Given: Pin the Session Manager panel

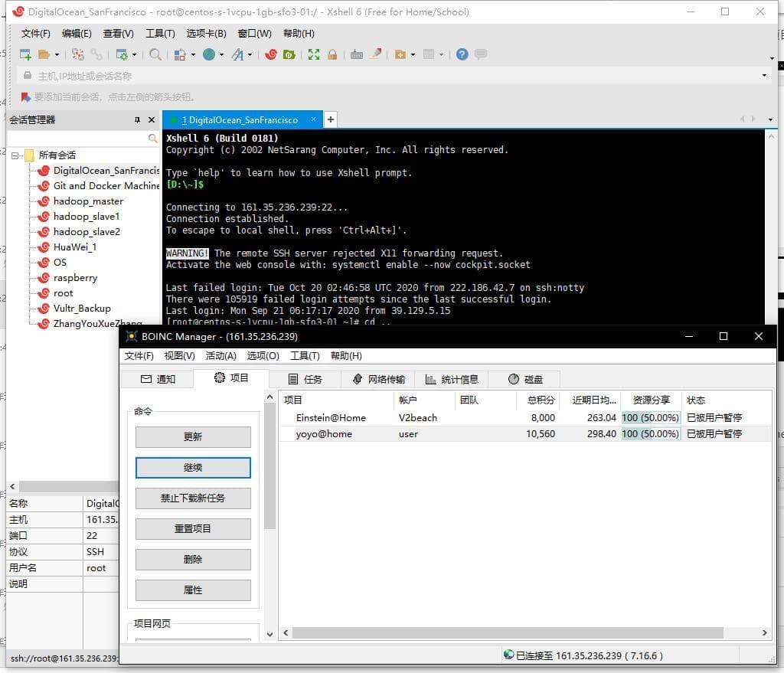Looking at the screenshot, I should tap(138, 120).
